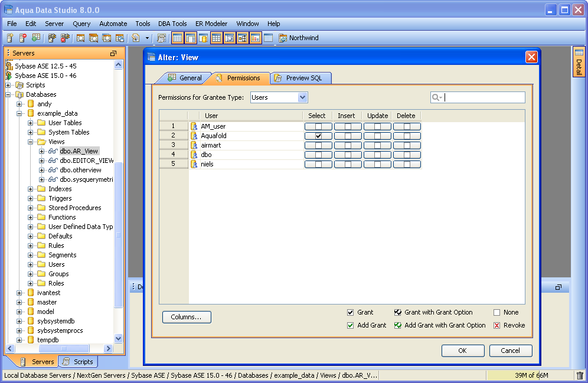The height and width of the screenshot is (383, 588).
Task: Expand the Stored Procedures folder
Action: [30, 208]
